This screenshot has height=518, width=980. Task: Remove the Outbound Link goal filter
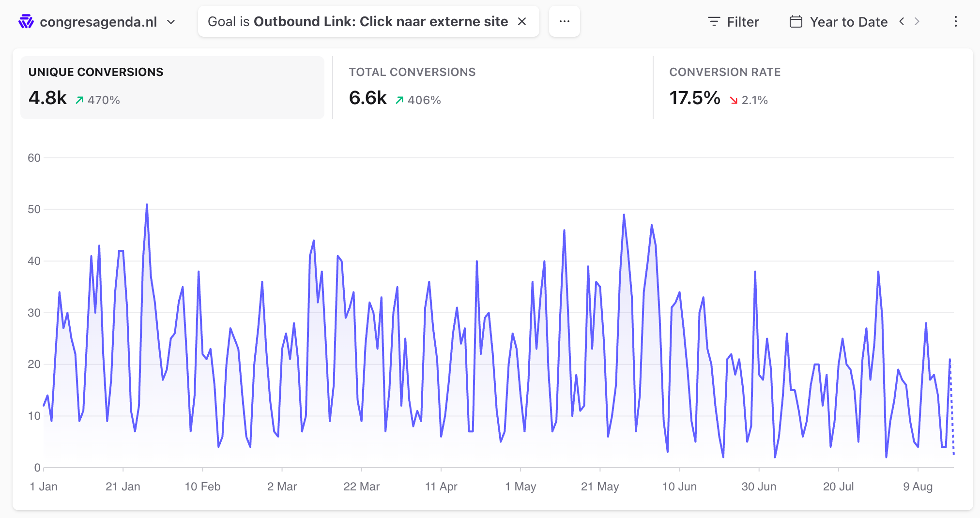[x=522, y=21]
